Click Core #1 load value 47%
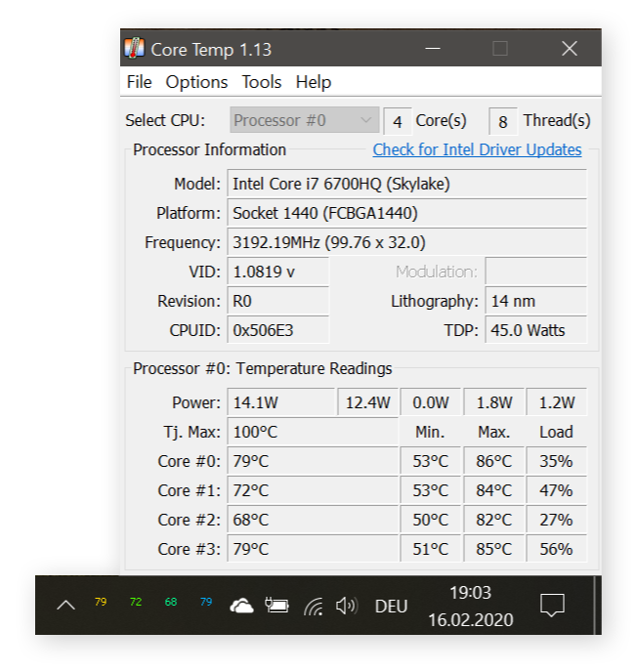637x672 pixels. [x=557, y=490]
